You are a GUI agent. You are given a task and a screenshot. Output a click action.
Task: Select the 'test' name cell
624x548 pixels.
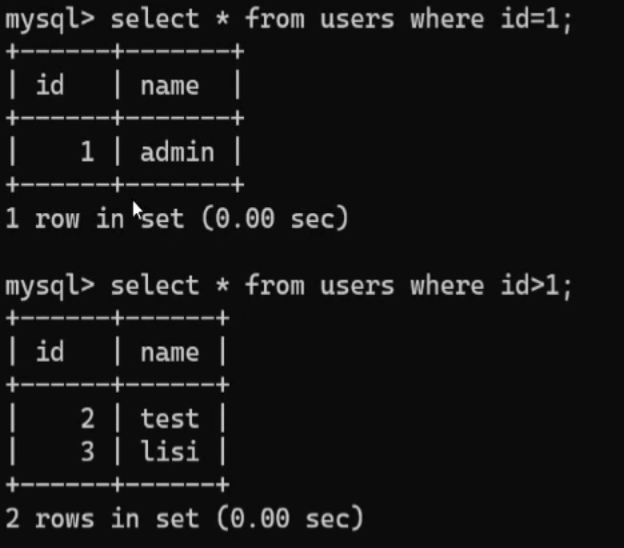pos(170,419)
